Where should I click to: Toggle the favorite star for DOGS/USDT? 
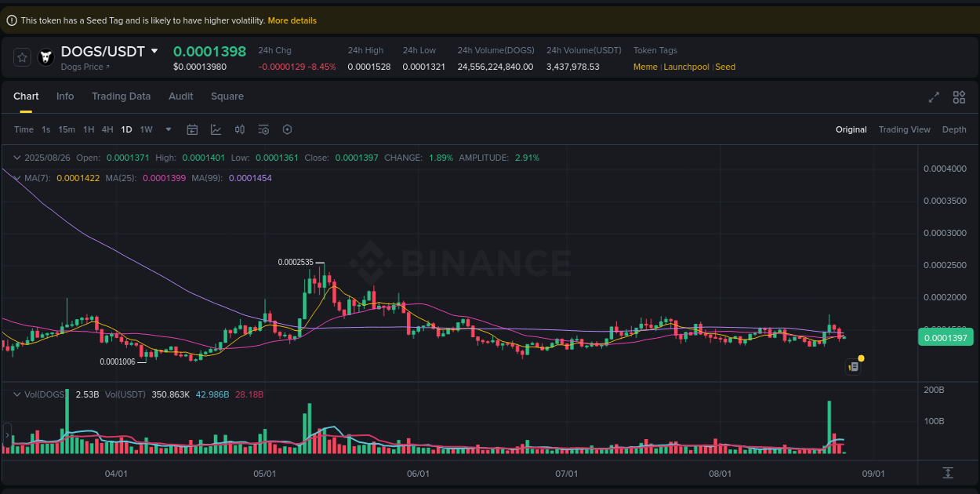21,56
